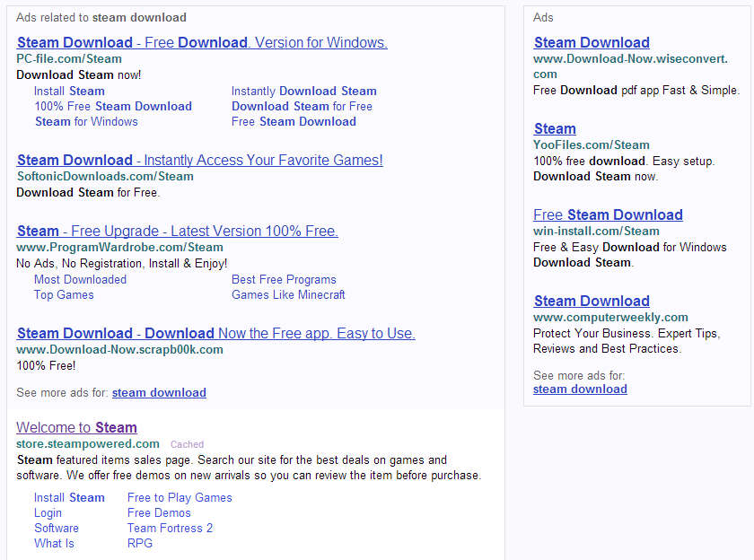The height and width of the screenshot is (560, 754).
Task: Open 'Games Like Minecraft' sitelink
Action: 288,294
